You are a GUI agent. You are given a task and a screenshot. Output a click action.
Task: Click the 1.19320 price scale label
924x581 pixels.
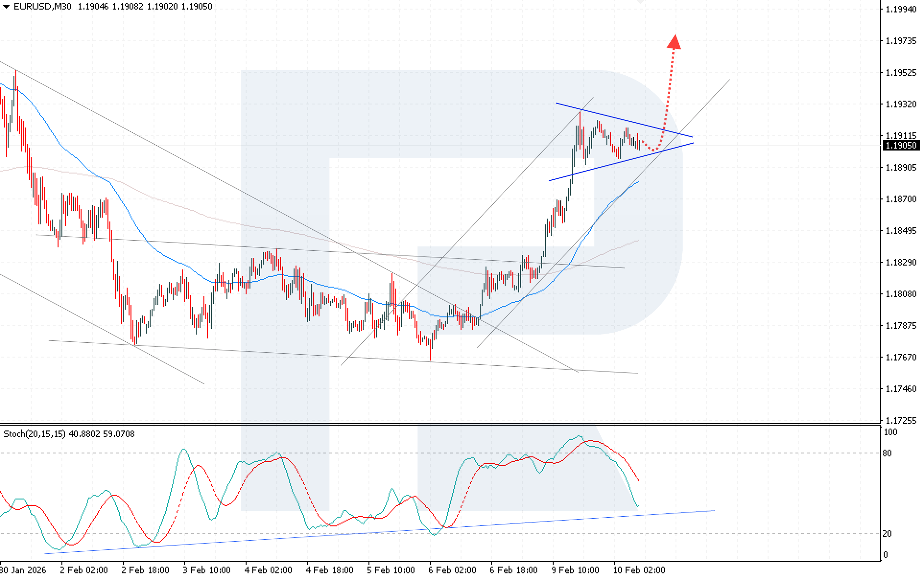[900, 105]
